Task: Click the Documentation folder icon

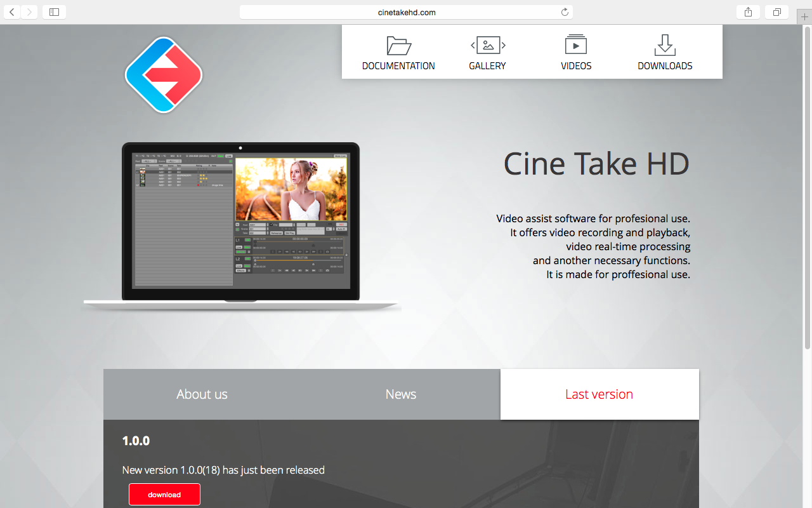Action: [x=398, y=45]
